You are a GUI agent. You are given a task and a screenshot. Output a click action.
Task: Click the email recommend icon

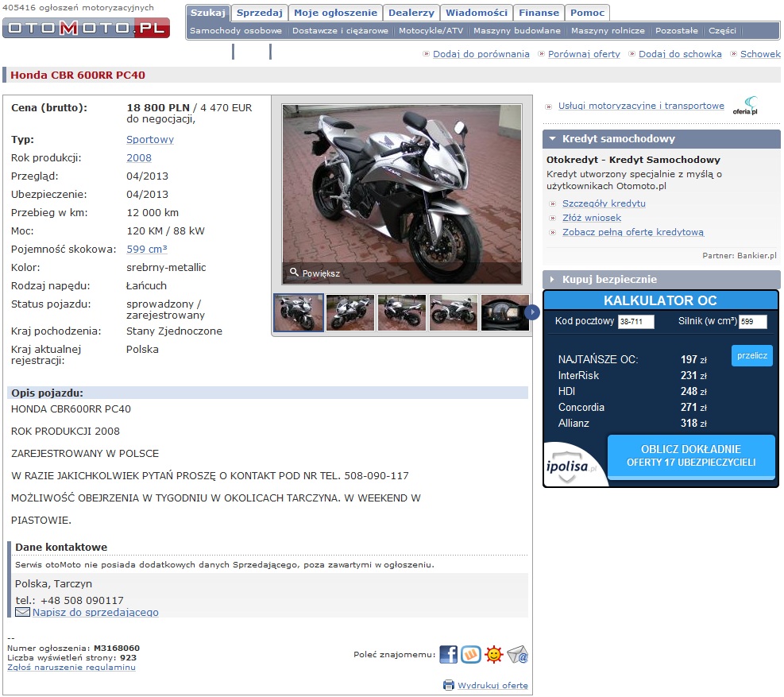click(518, 655)
